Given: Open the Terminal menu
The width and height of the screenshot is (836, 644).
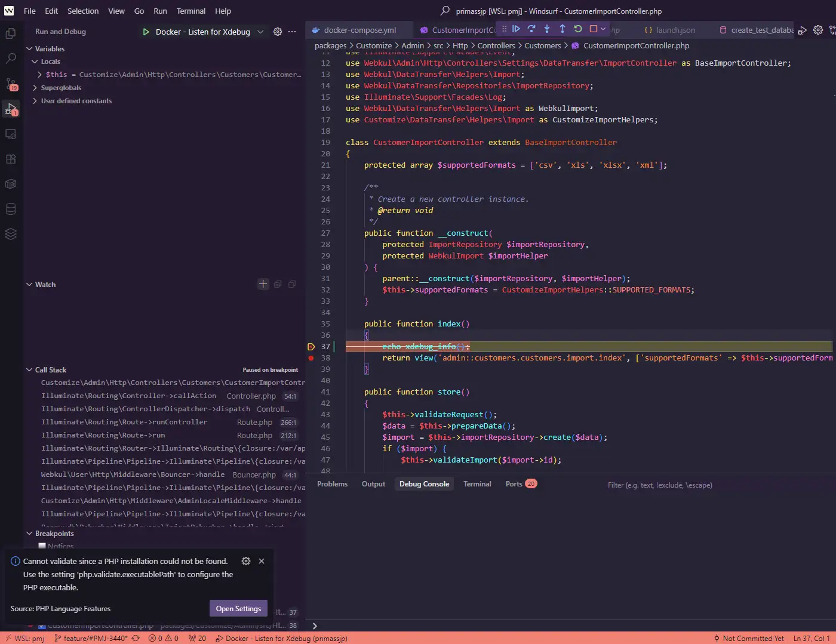Looking at the screenshot, I should [190, 11].
